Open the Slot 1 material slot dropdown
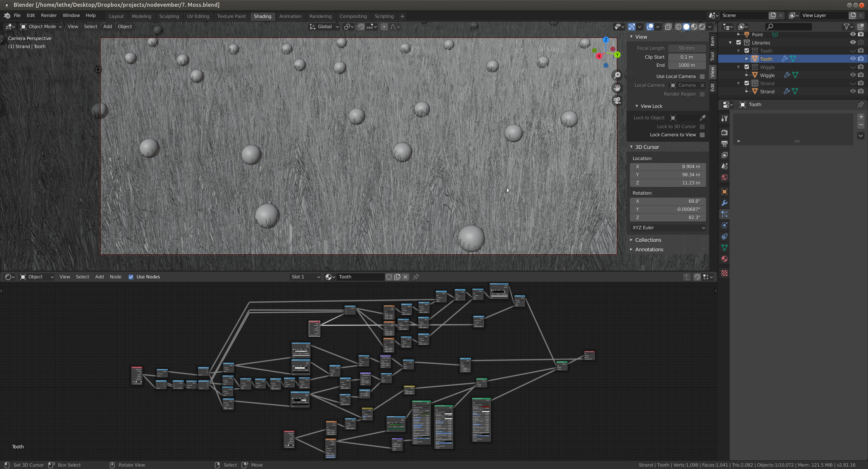Image resolution: width=868 pixels, height=469 pixels. [x=305, y=277]
